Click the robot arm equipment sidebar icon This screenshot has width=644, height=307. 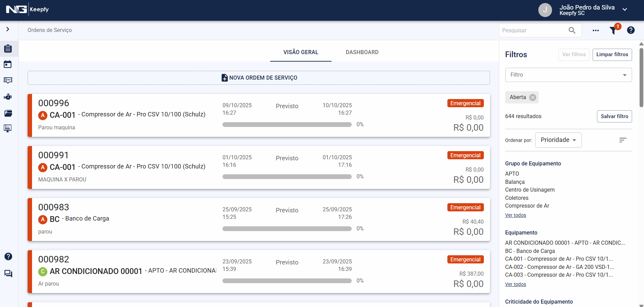click(x=8, y=97)
